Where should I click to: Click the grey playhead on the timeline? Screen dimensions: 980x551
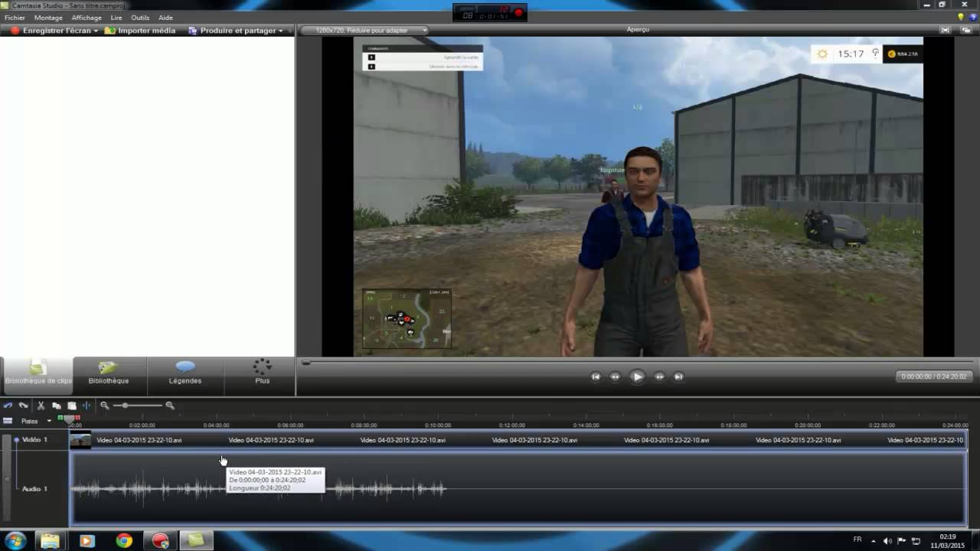(x=69, y=419)
